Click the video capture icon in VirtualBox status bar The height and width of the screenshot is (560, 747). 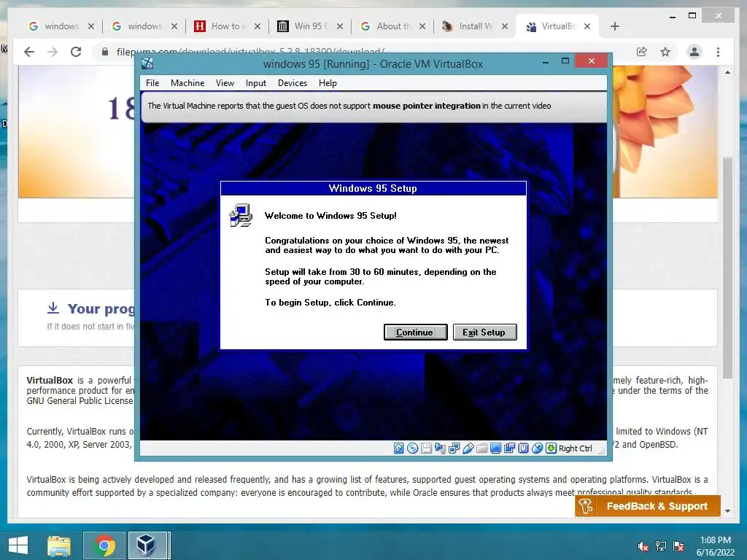pos(509,448)
